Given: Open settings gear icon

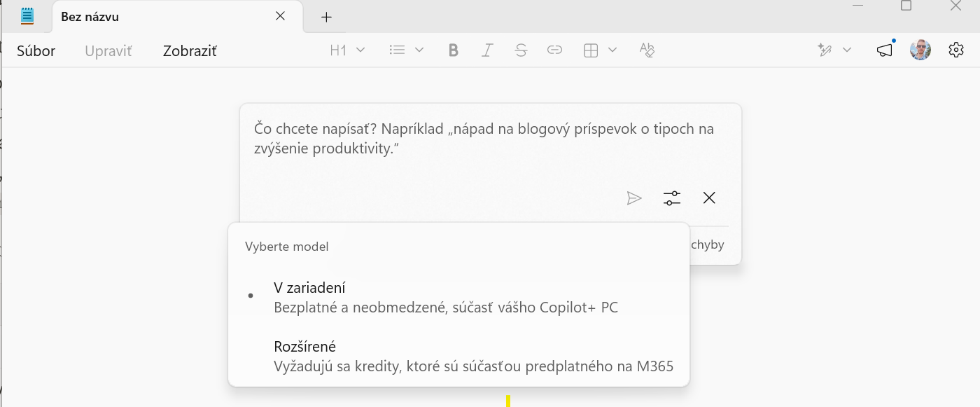Looking at the screenshot, I should click(x=956, y=50).
